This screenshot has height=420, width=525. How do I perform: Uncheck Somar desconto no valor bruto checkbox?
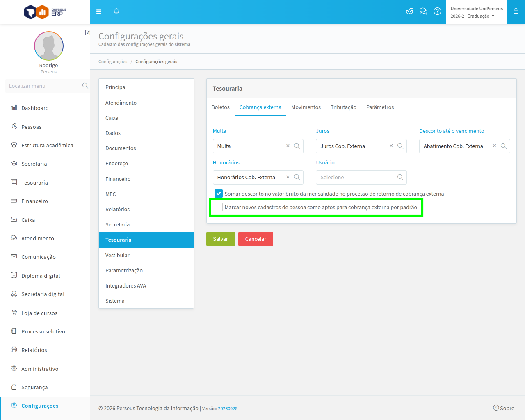pyautogui.click(x=219, y=194)
